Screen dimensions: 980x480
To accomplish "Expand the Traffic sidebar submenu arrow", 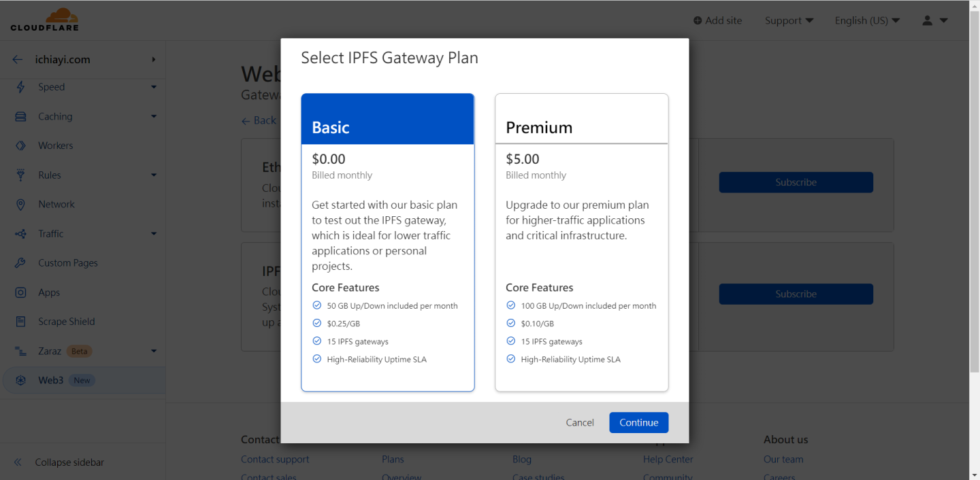I will pyautogui.click(x=154, y=234).
